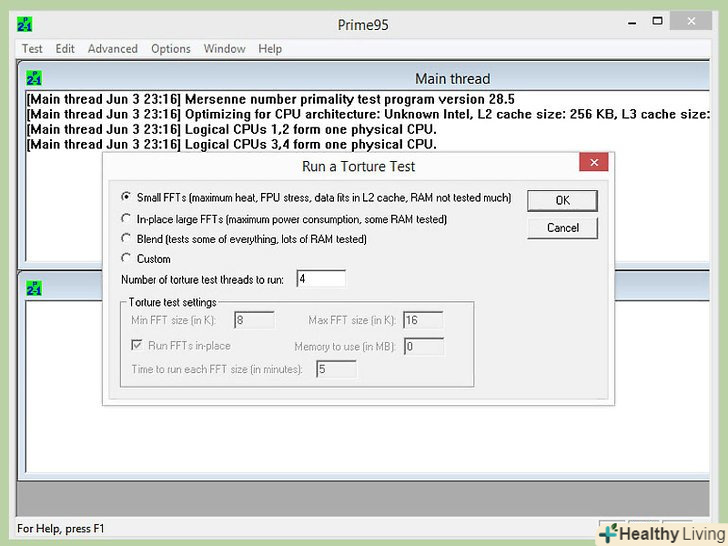The image size is (728, 546).
Task: Click 'Number of torture test threads to run' label
Action: click(202, 280)
